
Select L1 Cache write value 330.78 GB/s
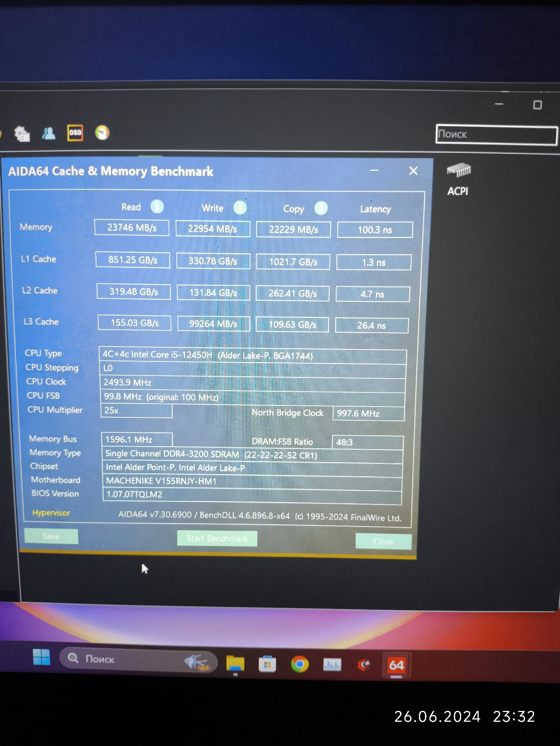[x=213, y=261]
